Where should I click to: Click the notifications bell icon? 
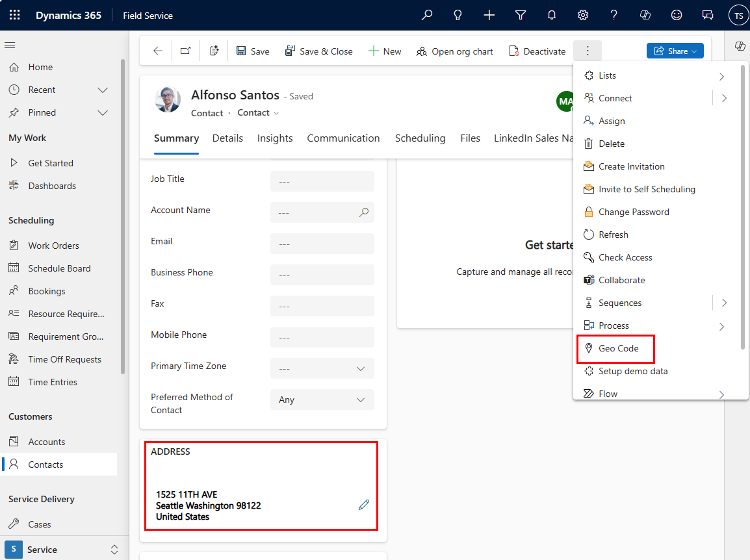pos(552,15)
